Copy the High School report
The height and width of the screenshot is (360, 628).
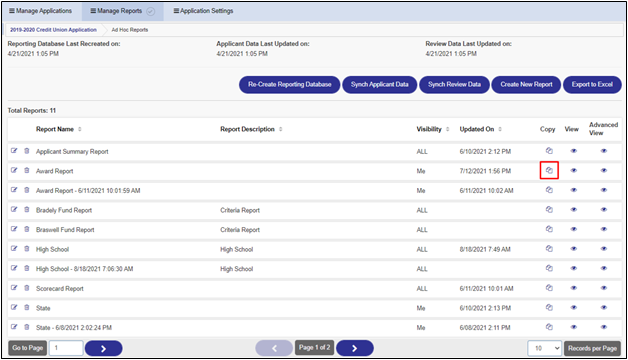point(549,249)
